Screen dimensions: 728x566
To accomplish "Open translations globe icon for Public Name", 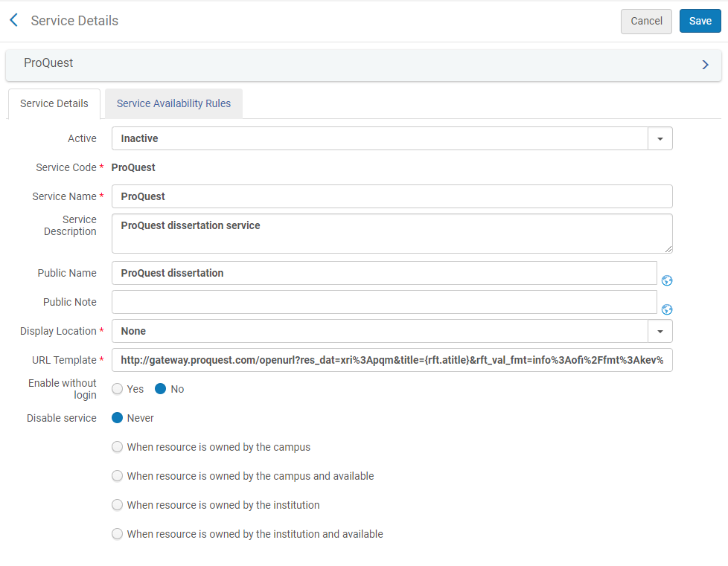I will tap(667, 280).
